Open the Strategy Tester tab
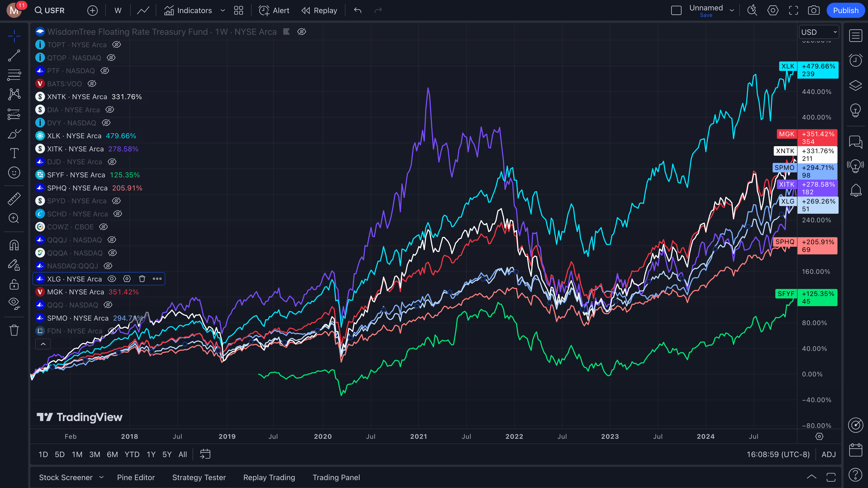868x488 pixels. (199, 477)
